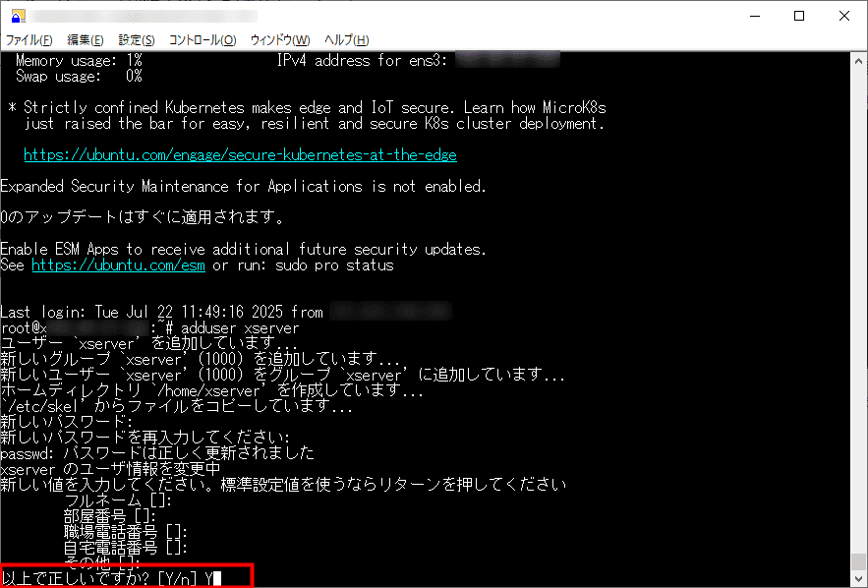Open the ウィンドウ(W) menu

click(x=280, y=40)
